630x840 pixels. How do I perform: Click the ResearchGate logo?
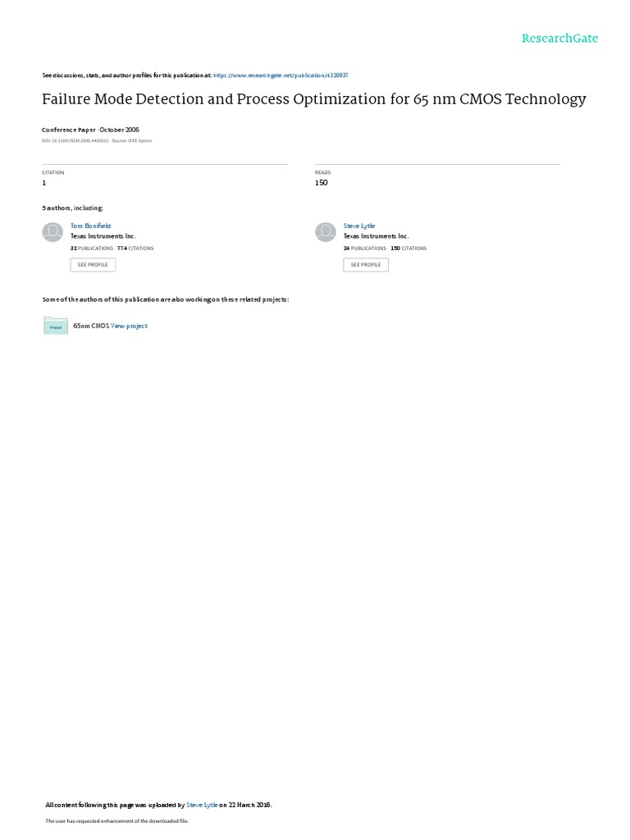pyautogui.click(x=559, y=38)
